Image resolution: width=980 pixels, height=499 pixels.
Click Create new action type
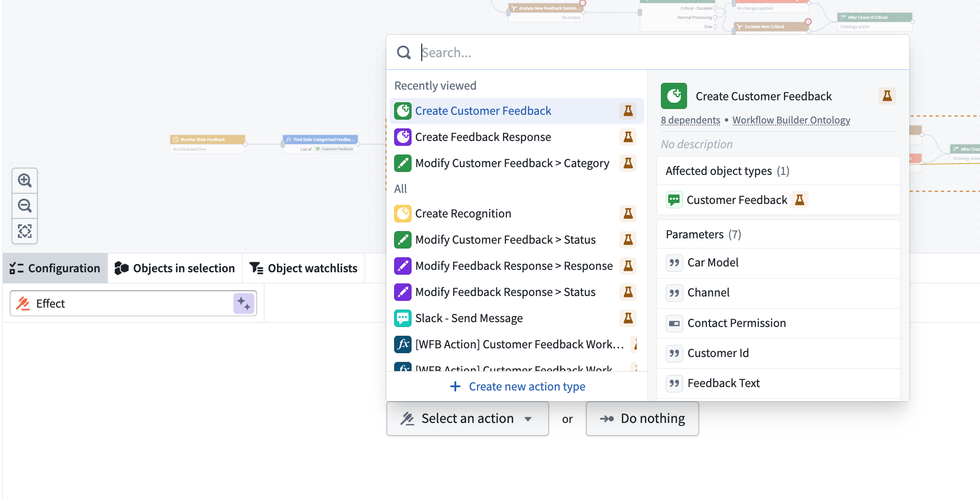click(517, 387)
